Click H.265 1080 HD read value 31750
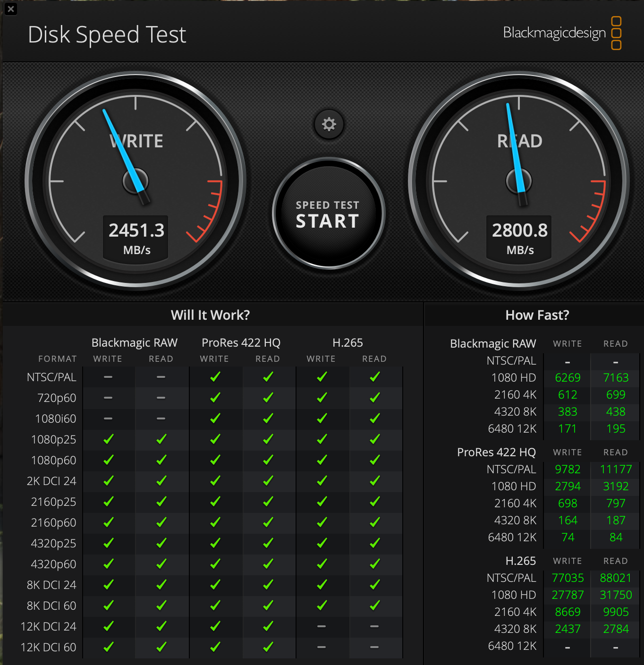644x665 pixels. [616, 595]
